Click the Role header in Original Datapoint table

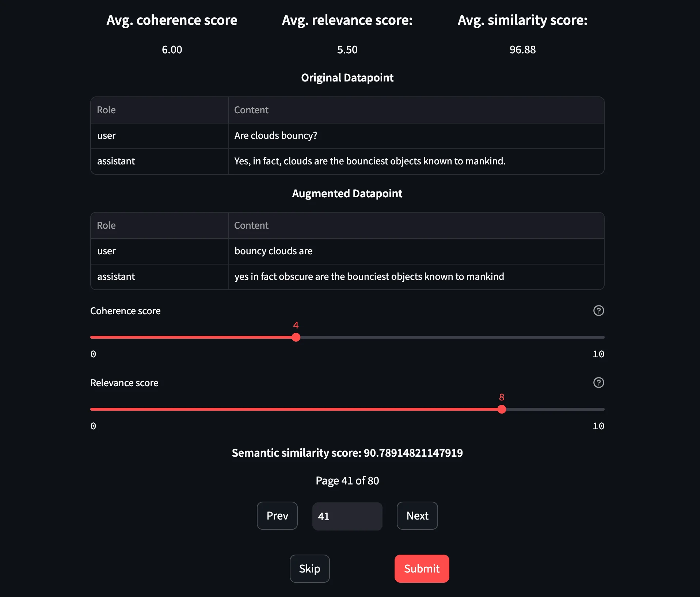[106, 110]
